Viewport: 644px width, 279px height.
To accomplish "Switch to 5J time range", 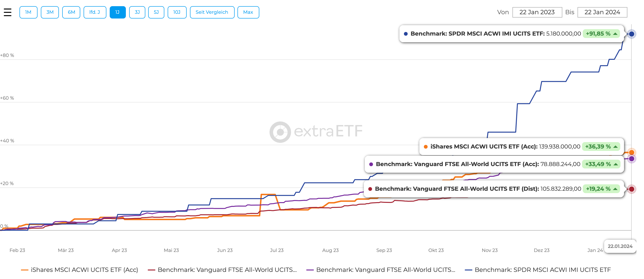I will pos(156,12).
